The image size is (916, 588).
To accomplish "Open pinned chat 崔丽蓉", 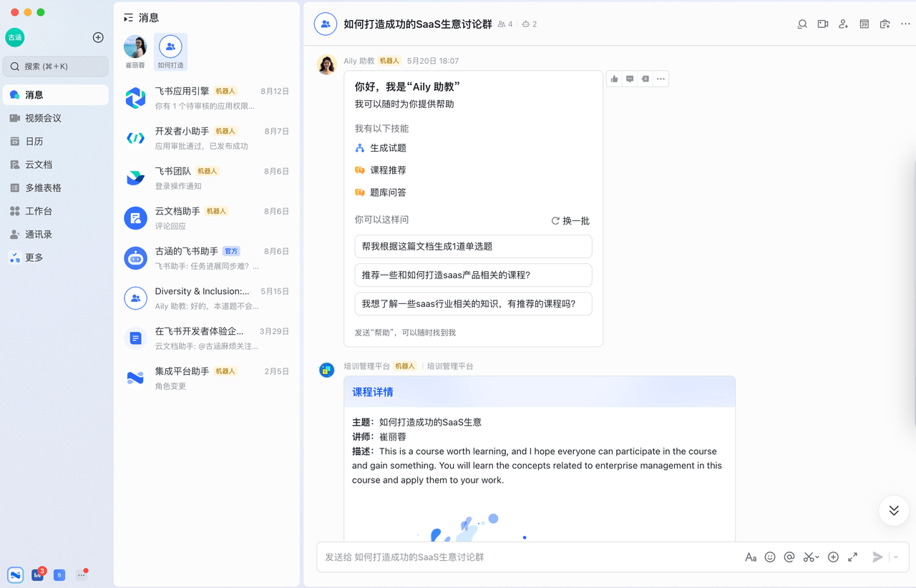I will point(135,52).
